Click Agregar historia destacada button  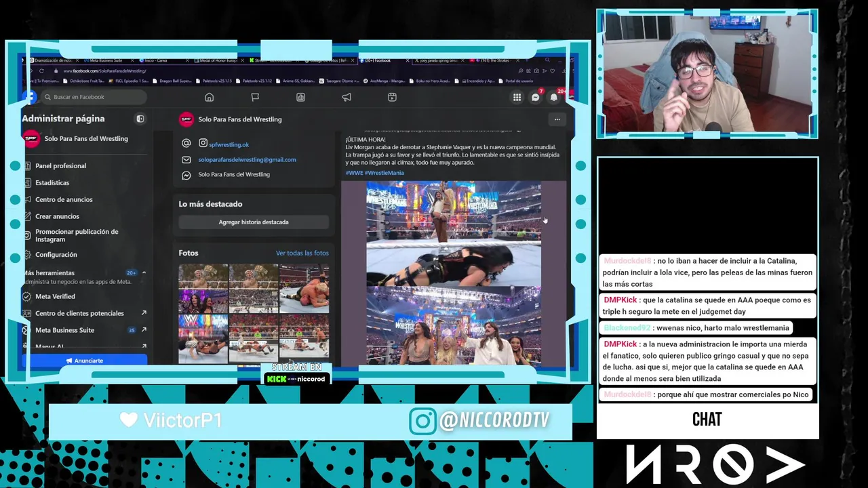click(254, 222)
